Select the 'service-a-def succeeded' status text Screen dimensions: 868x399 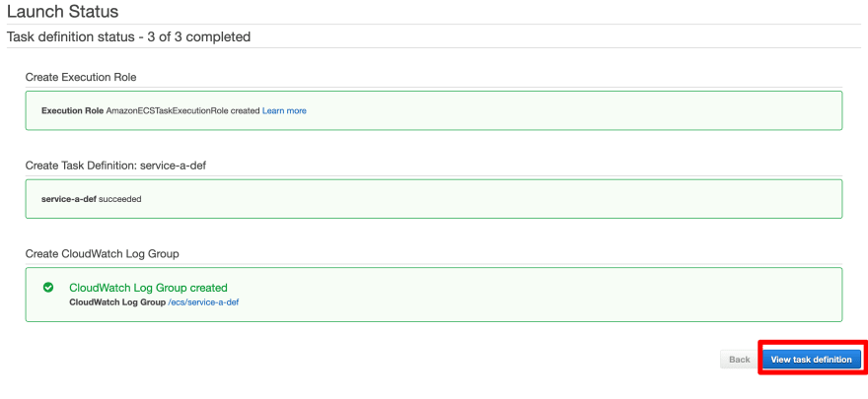click(x=92, y=199)
